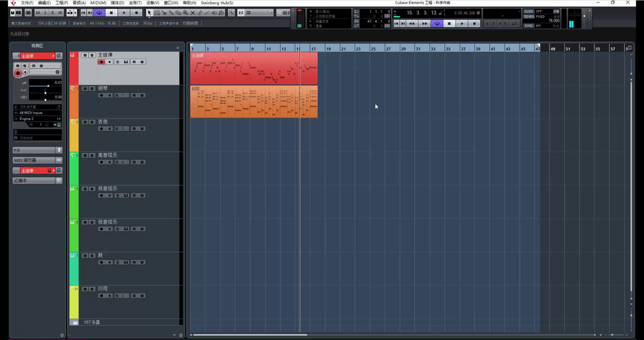644x340 pixels.
Task: Select the Zoom magnifier tool
Action: click(x=185, y=13)
